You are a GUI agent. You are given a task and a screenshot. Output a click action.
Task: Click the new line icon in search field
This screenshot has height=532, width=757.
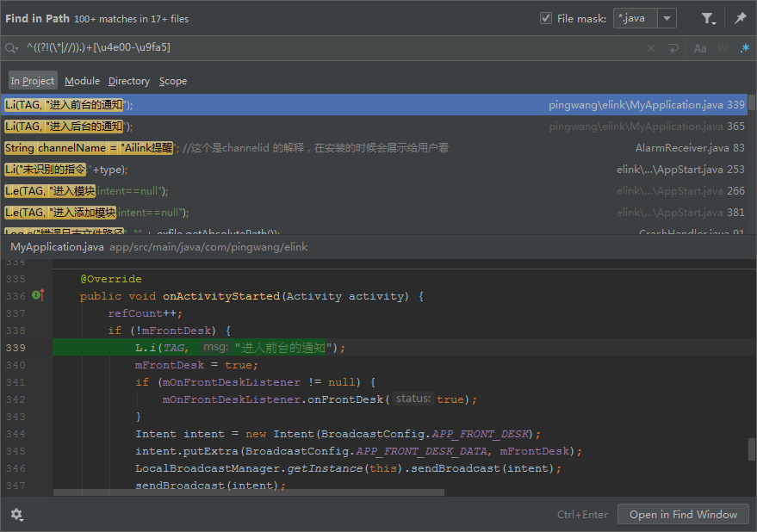coord(673,48)
